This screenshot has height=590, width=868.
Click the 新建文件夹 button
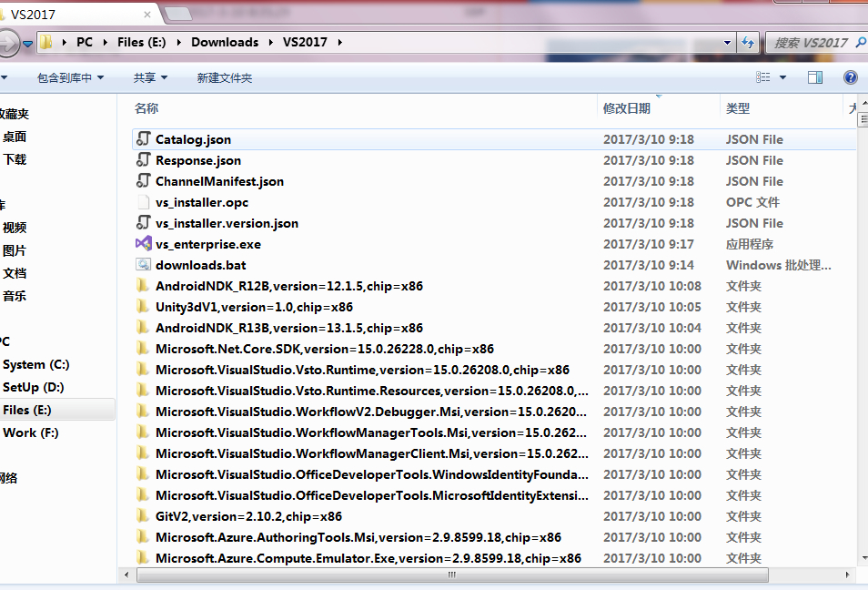pyautogui.click(x=224, y=77)
